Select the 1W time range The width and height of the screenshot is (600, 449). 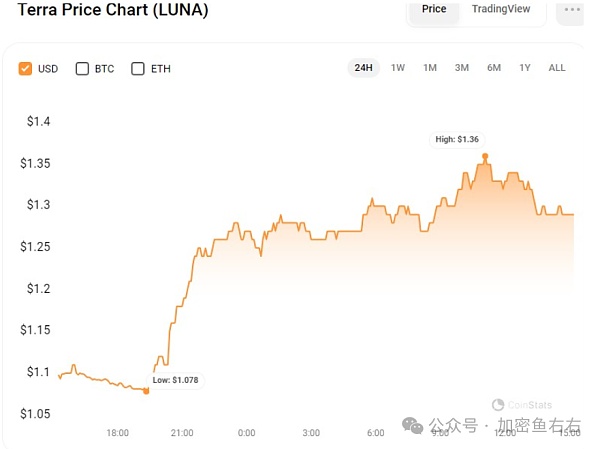[x=398, y=68]
